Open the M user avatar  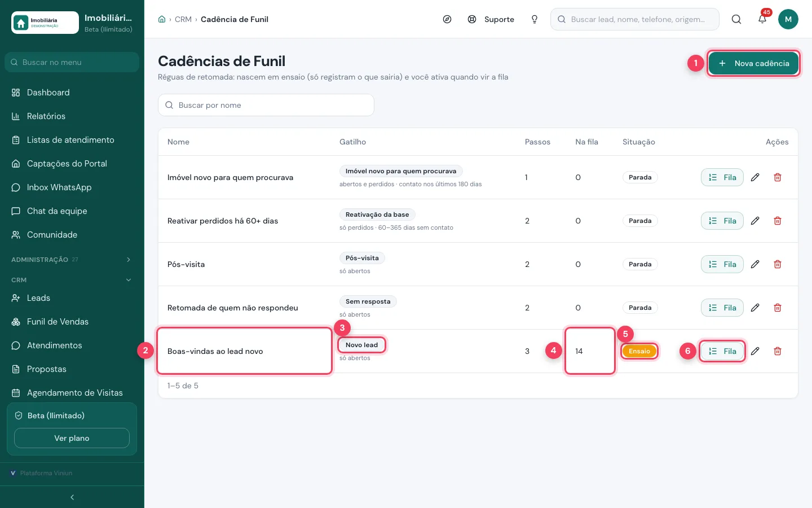coord(788,19)
